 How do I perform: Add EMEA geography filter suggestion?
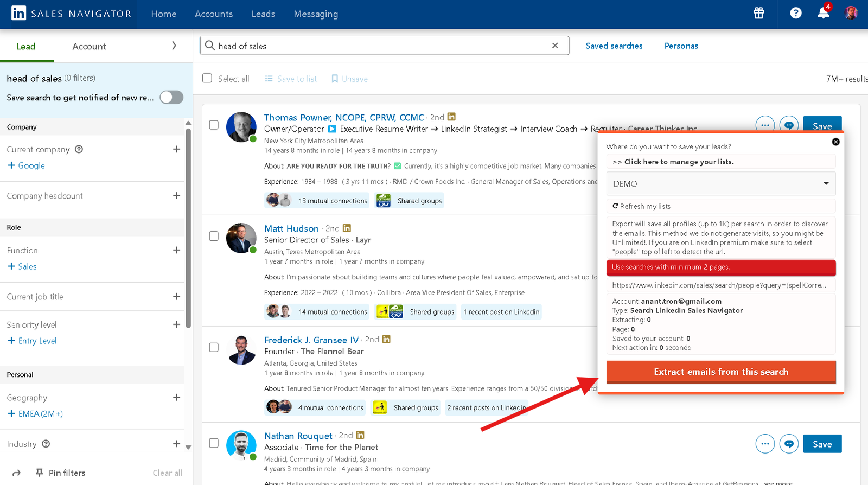click(35, 413)
